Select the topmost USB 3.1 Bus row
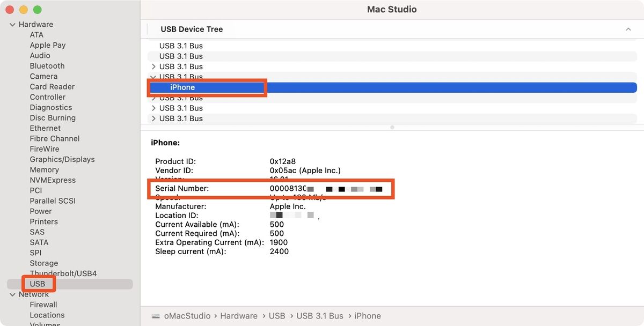 (x=181, y=46)
